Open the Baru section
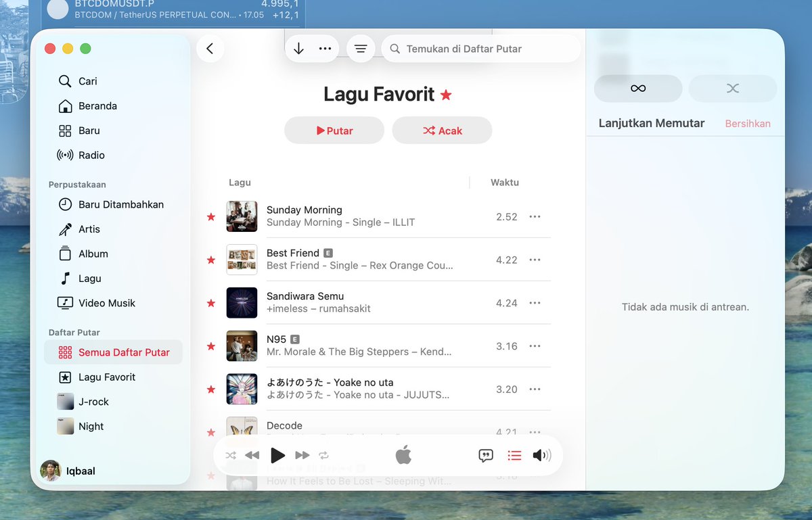This screenshot has height=520, width=812. (113, 131)
